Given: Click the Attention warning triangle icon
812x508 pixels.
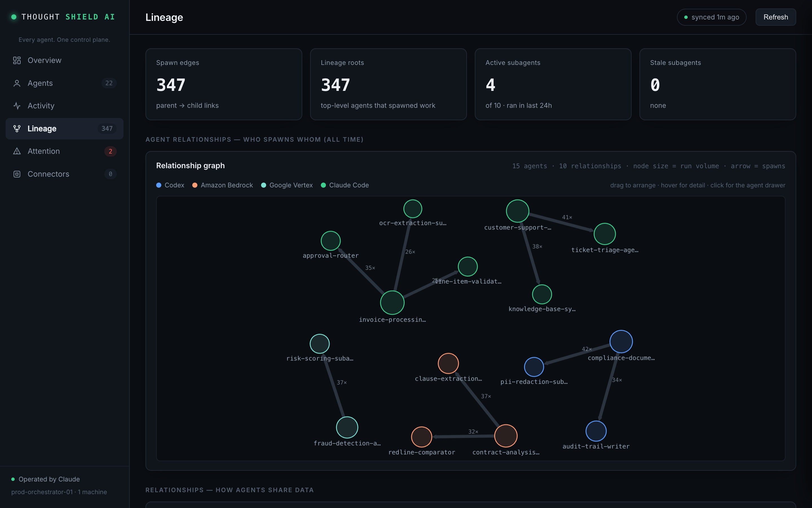Looking at the screenshot, I should pos(17,151).
